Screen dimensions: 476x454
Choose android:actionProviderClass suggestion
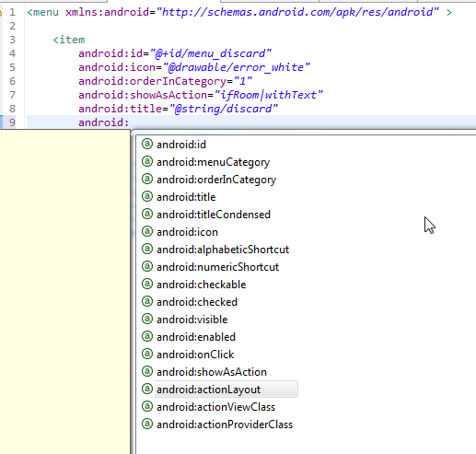point(225,425)
